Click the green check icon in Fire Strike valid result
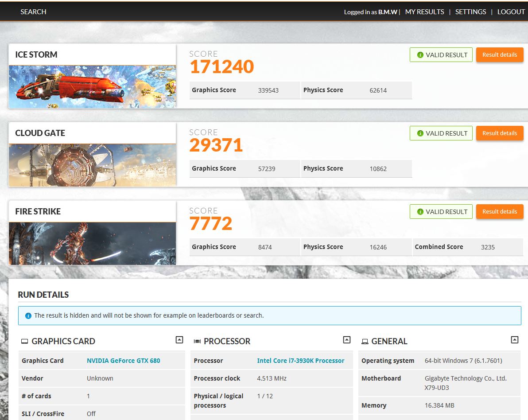The width and height of the screenshot is (528, 420). pyautogui.click(x=420, y=212)
